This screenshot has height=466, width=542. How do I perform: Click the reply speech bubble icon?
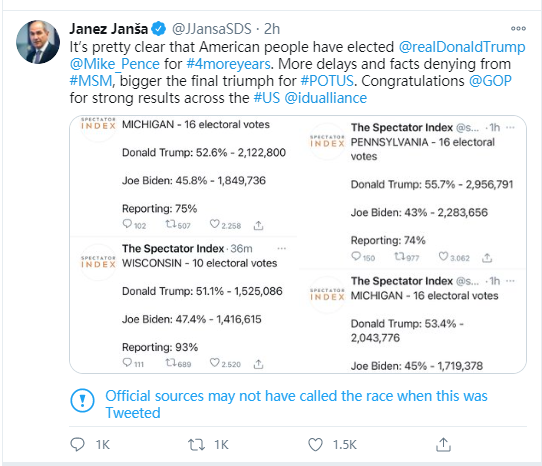coord(77,444)
